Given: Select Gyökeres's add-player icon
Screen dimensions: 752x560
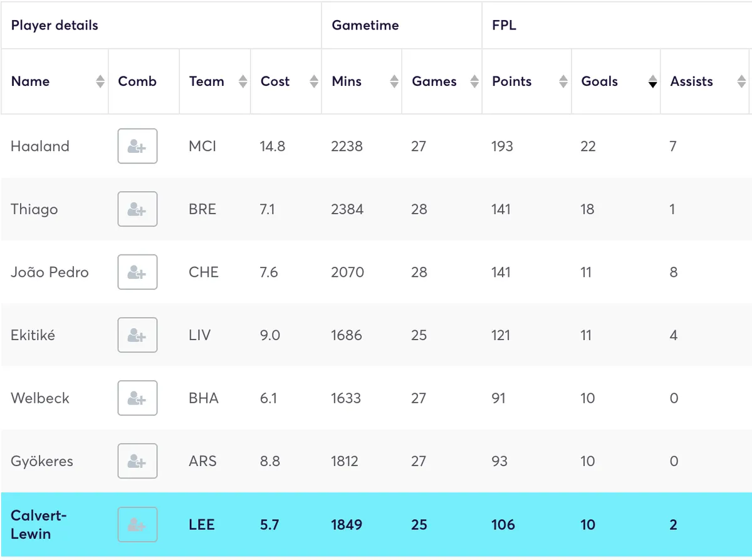Looking at the screenshot, I should [x=137, y=461].
